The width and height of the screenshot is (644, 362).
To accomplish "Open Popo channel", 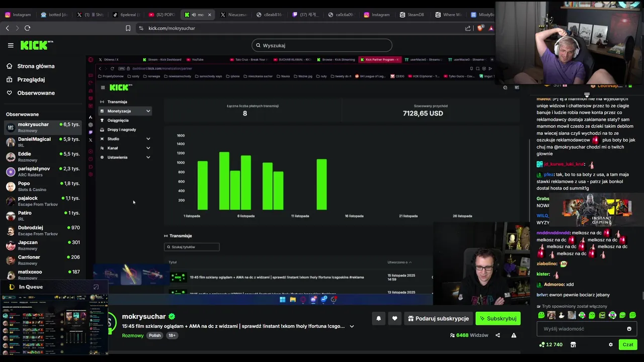I will (43, 187).
